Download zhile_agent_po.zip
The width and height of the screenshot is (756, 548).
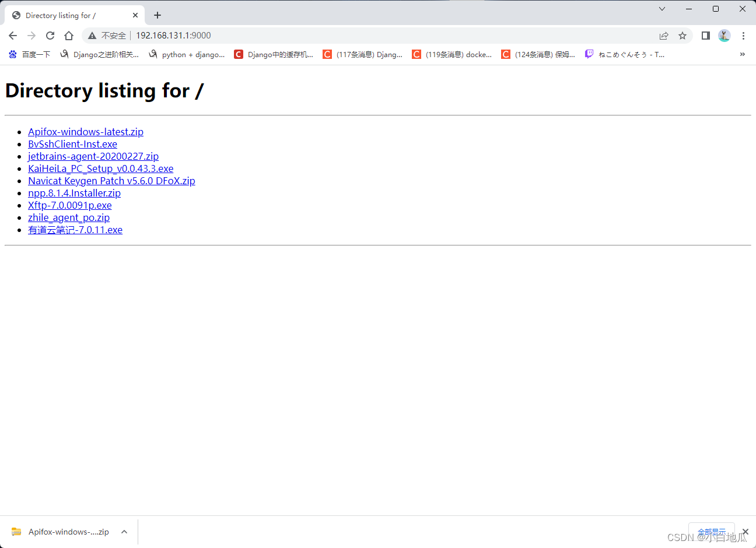click(69, 217)
